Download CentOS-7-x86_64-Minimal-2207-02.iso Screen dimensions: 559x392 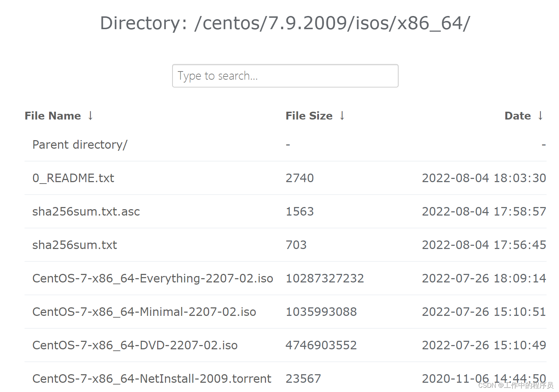144,312
